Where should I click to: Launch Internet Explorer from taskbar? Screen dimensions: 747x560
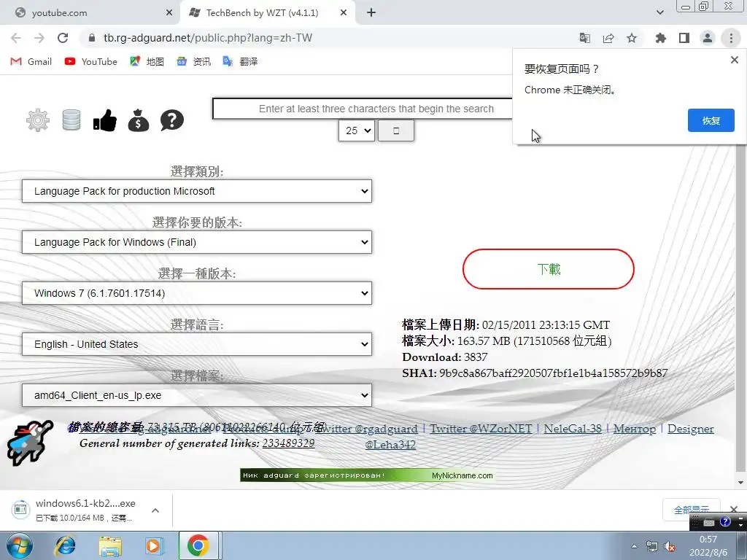pos(65,545)
